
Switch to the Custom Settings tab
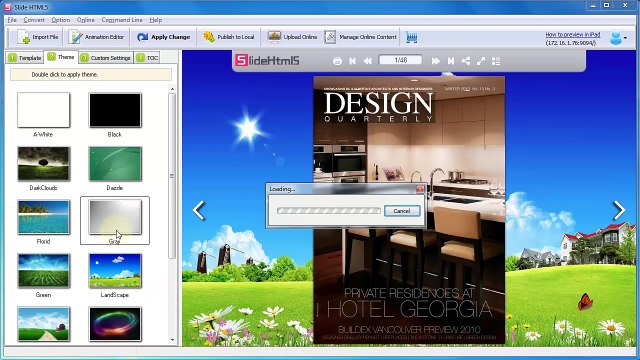point(106,58)
